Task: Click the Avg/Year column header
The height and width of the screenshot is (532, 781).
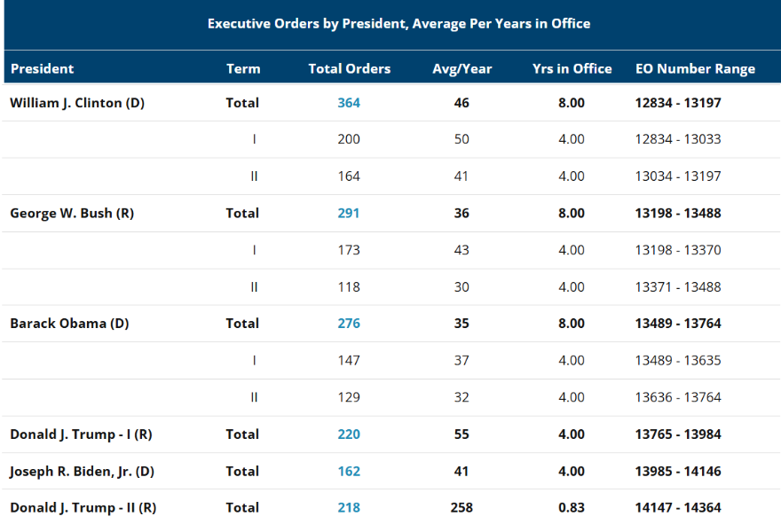Action: (x=461, y=68)
